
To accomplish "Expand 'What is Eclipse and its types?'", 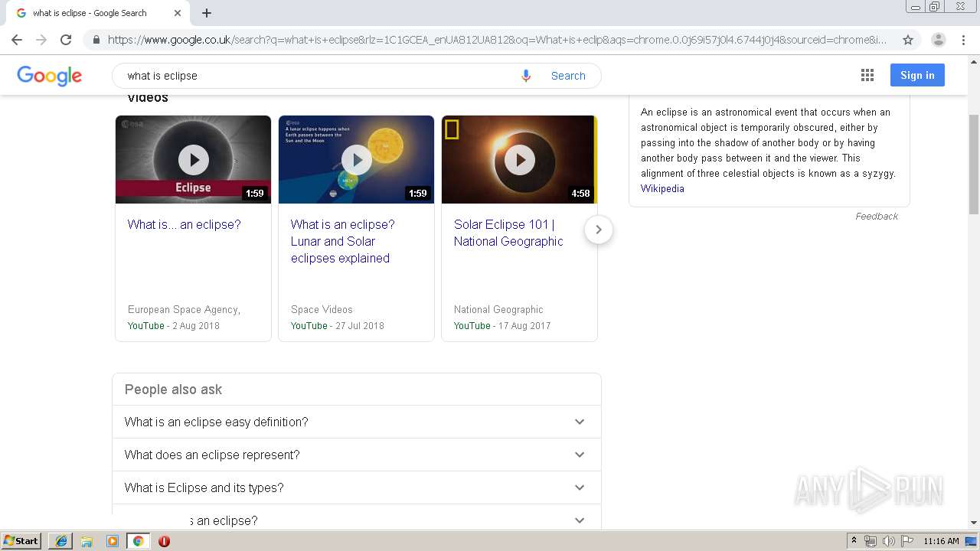I will [356, 487].
